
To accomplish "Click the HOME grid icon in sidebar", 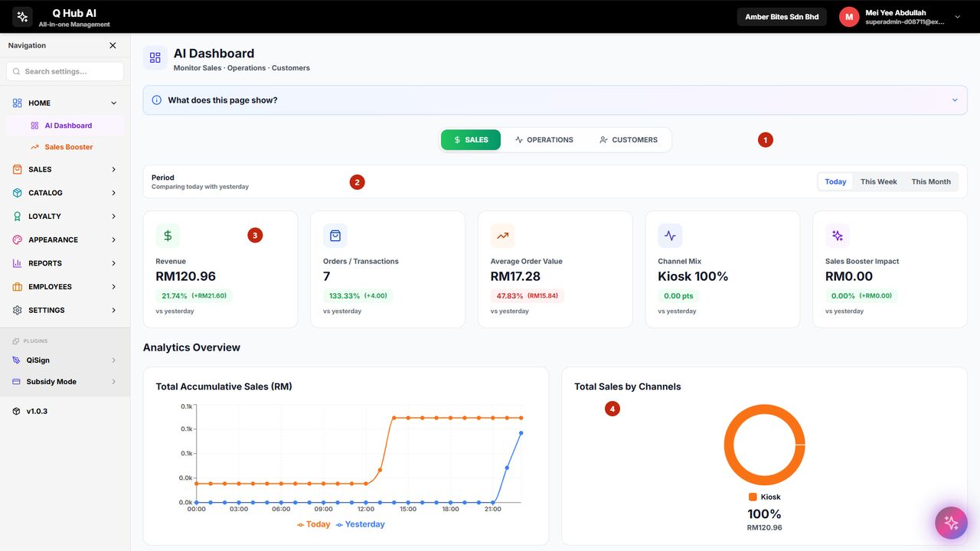I will [17, 103].
